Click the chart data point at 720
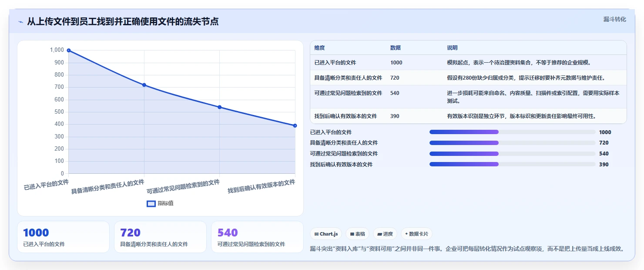Screen dimensions: 644x270 coord(144,85)
